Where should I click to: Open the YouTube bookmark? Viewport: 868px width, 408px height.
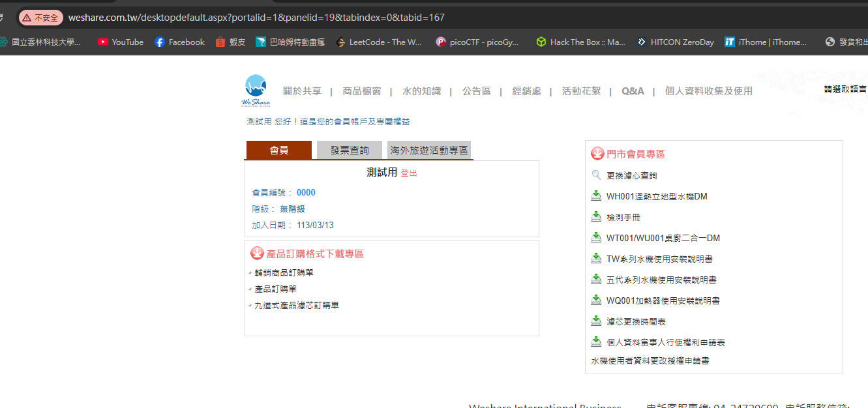(x=121, y=42)
